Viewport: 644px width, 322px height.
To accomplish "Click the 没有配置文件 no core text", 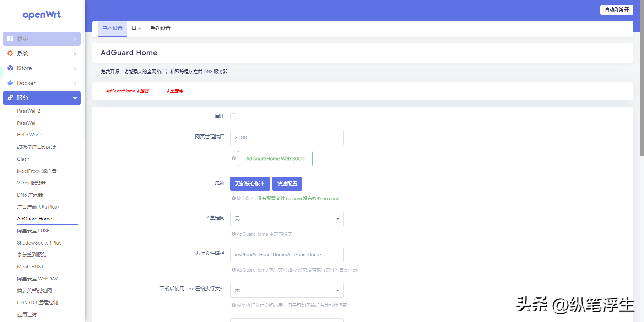I will tap(280, 198).
